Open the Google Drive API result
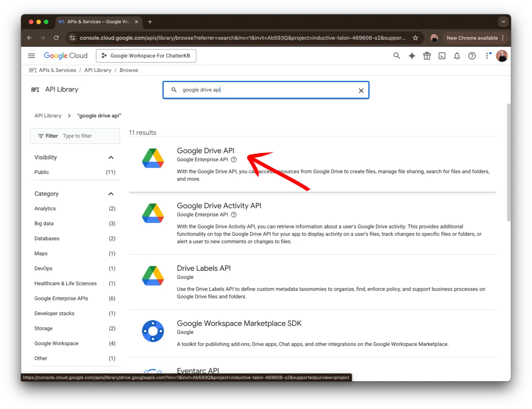Viewport: 532px width, 409px height. point(205,151)
